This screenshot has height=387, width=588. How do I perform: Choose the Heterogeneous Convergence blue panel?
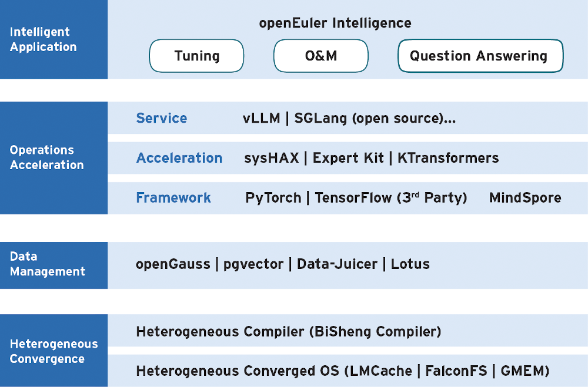tap(54, 351)
